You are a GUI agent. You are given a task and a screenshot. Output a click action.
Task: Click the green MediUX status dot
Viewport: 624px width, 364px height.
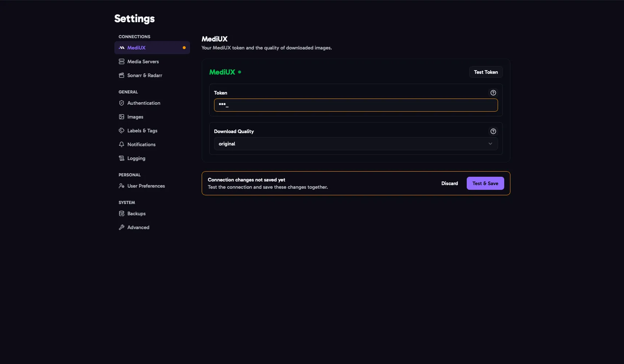coord(240,72)
